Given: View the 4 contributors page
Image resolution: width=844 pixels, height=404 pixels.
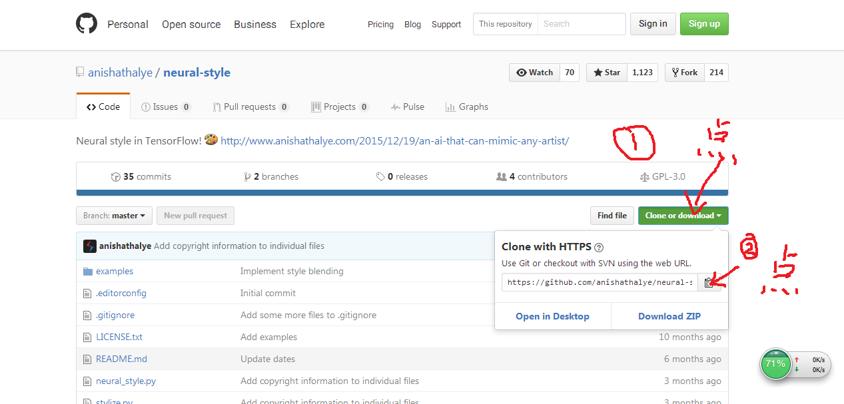Looking at the screenshot, I should [532, 176].
